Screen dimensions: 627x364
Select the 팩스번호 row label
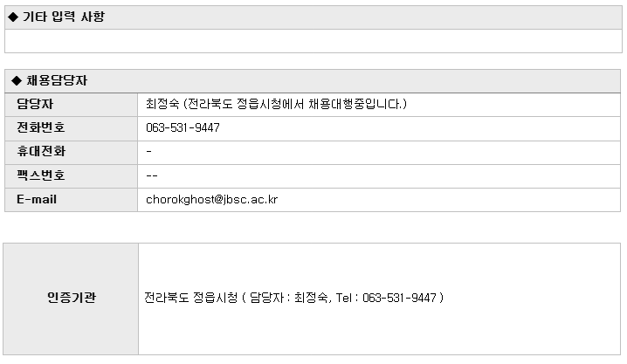pos(40,175)
